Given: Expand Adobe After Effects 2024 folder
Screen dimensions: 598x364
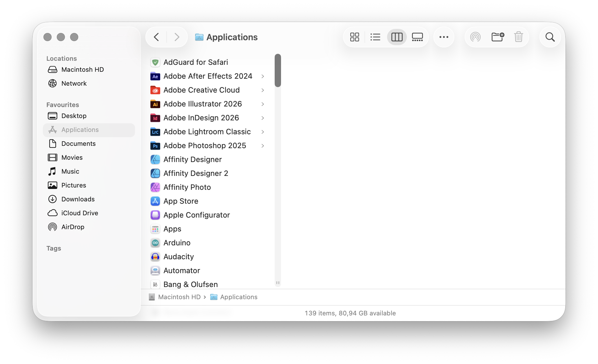Looking at the screenshot, I should click(x=262, y=76).
